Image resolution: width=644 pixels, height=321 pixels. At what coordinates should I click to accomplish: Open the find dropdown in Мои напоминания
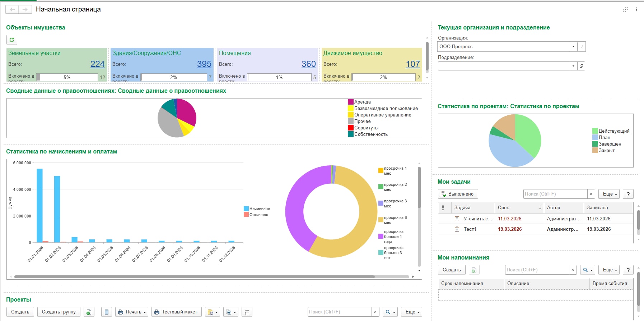click(588, 270)
